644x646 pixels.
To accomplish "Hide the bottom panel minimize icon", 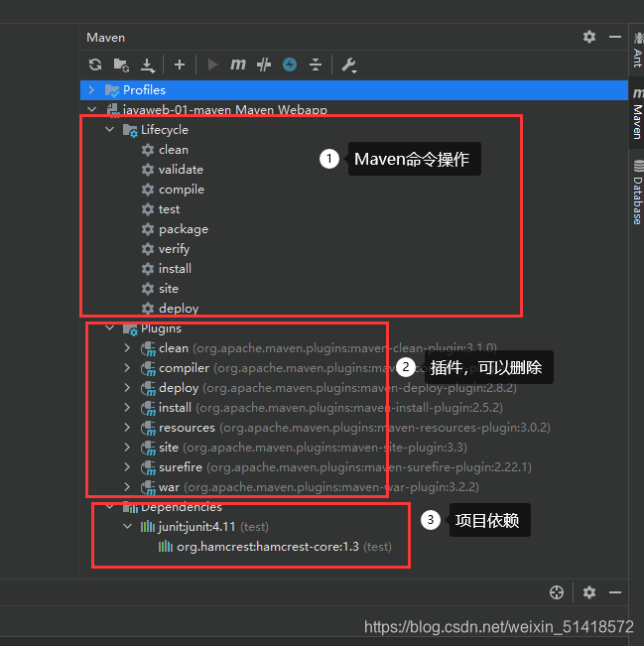I will pyautogui.click(x=615, y=592).
